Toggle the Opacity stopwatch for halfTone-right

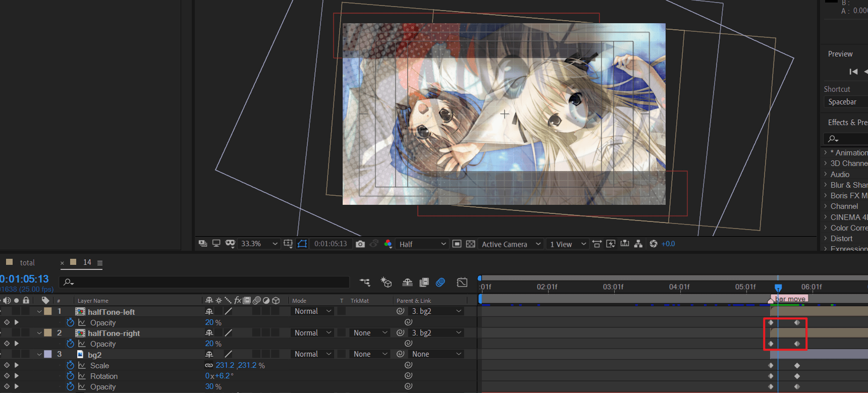[70, 344]
